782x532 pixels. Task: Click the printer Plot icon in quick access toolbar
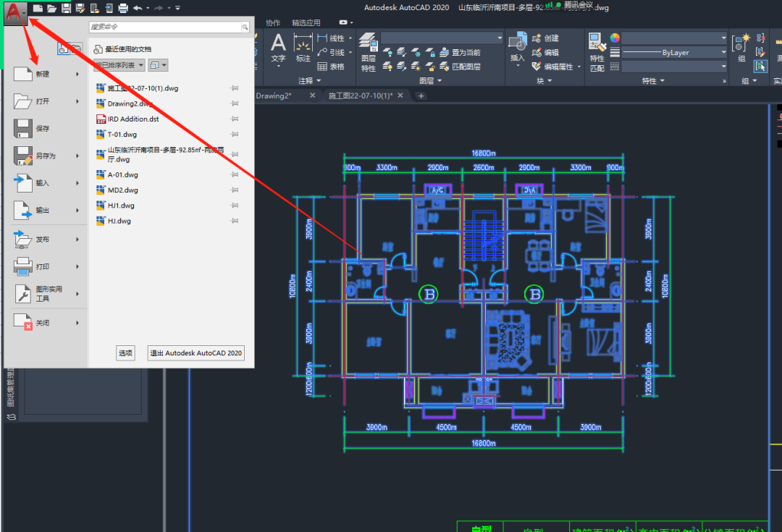click(x=122, y=8)
